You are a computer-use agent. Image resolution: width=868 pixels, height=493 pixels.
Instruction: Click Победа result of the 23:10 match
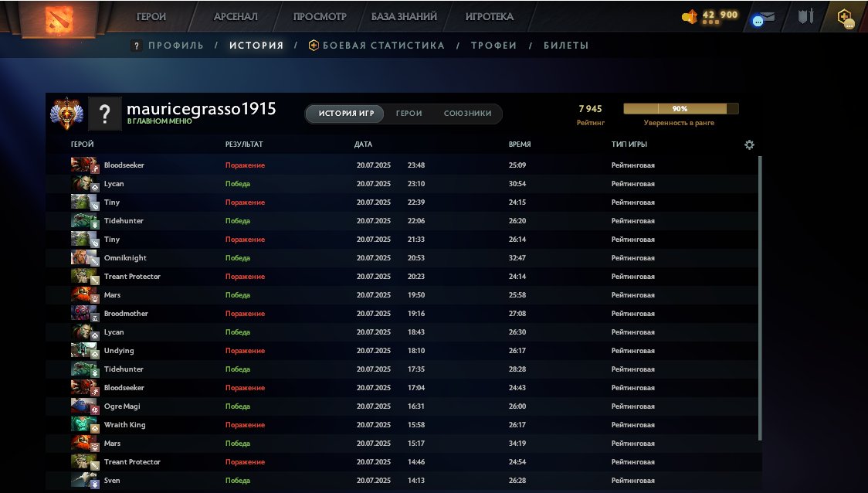pyautogui.click(x=238, y=184)
